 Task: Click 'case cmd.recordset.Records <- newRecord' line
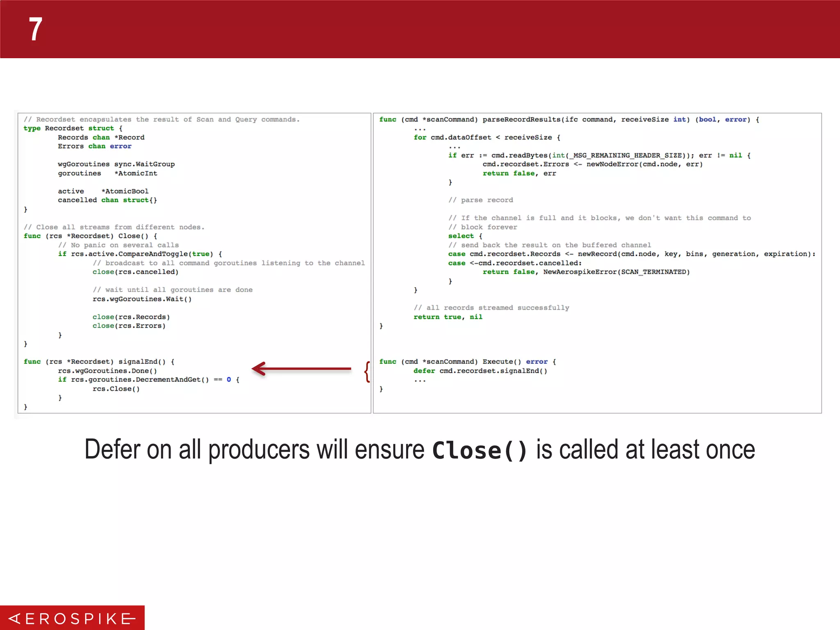[x=632, y=254]
